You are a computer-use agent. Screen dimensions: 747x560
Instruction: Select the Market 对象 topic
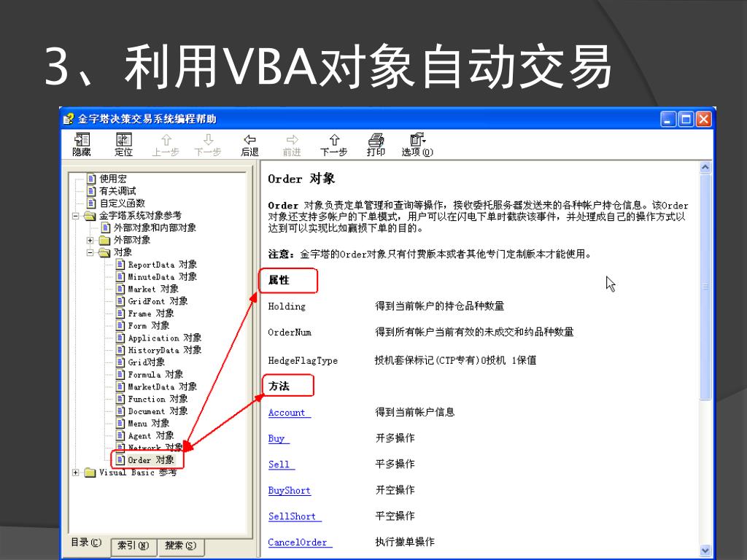point(153,289)
